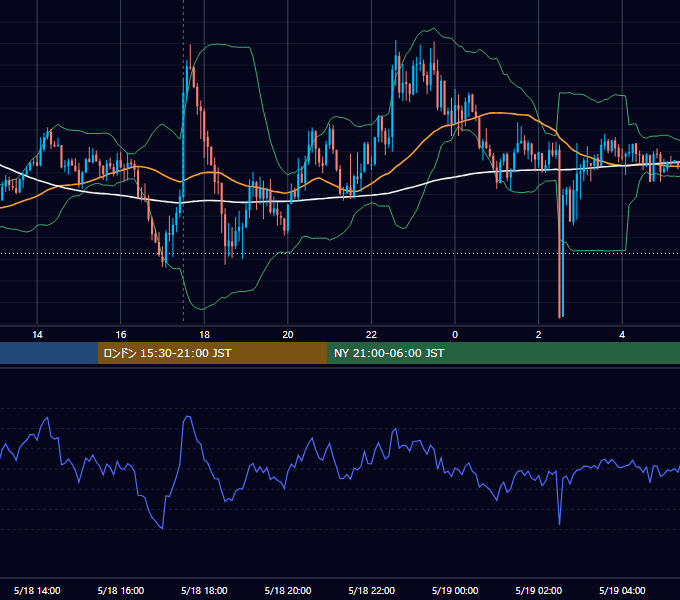Click the oscillator's sharp dip after 5/19 02:00
This screenshot has width=680, height=600.
[559, 523]
